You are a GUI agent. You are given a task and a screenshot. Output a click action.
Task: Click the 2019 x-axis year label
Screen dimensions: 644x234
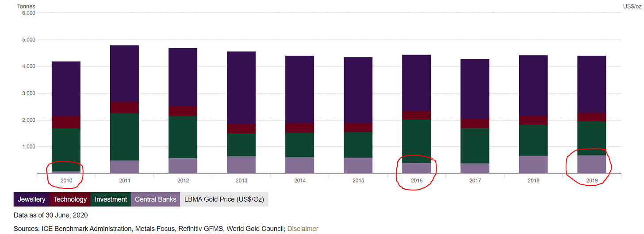591,181
